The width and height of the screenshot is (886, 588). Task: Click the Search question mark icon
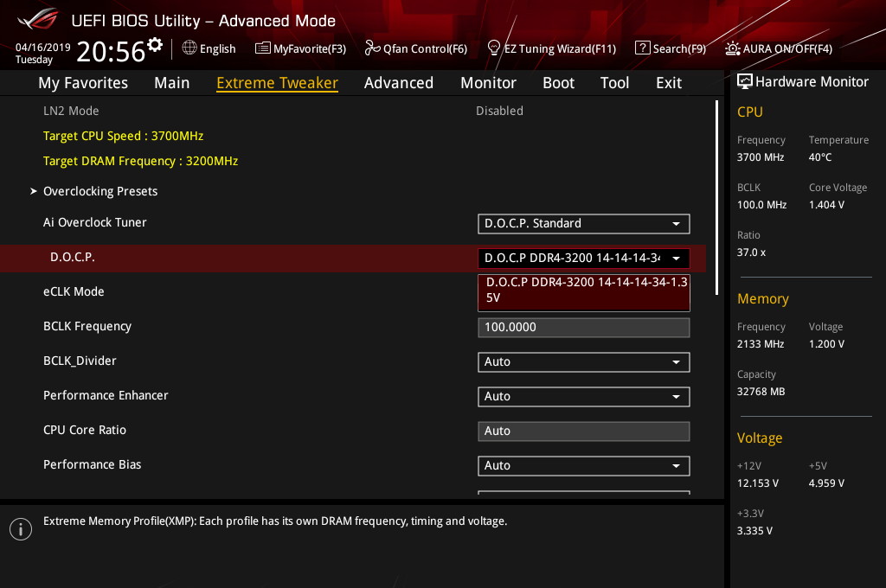(x=643, y=48)
